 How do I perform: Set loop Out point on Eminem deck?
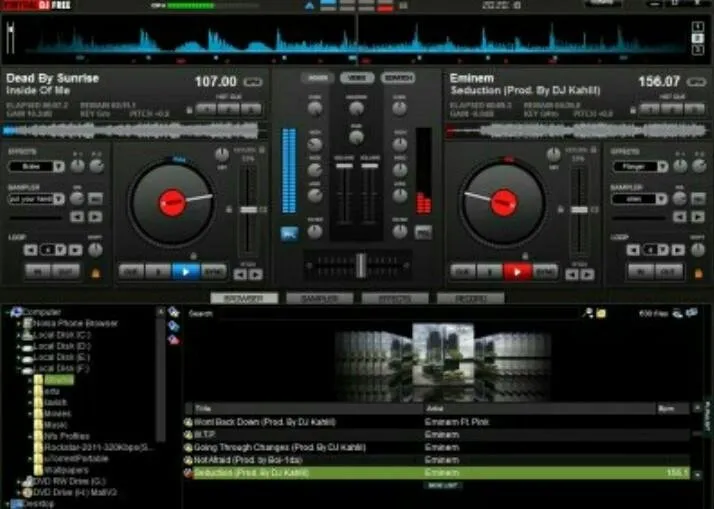pos(668,272)
